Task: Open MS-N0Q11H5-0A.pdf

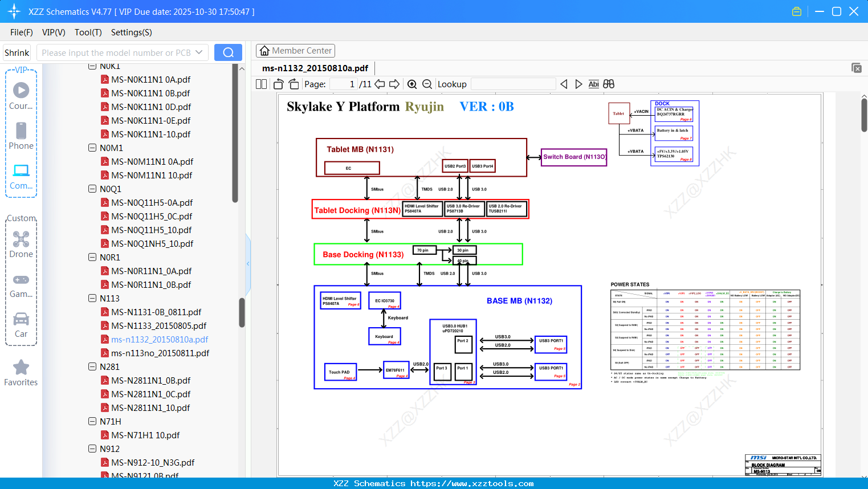Action: [x=152, y=202]
